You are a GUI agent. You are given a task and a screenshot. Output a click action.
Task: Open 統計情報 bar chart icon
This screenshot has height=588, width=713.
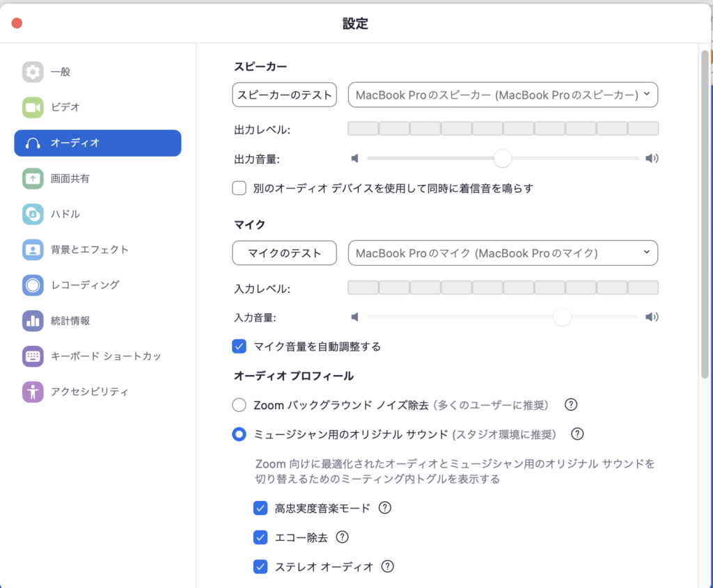coord(33,321)
